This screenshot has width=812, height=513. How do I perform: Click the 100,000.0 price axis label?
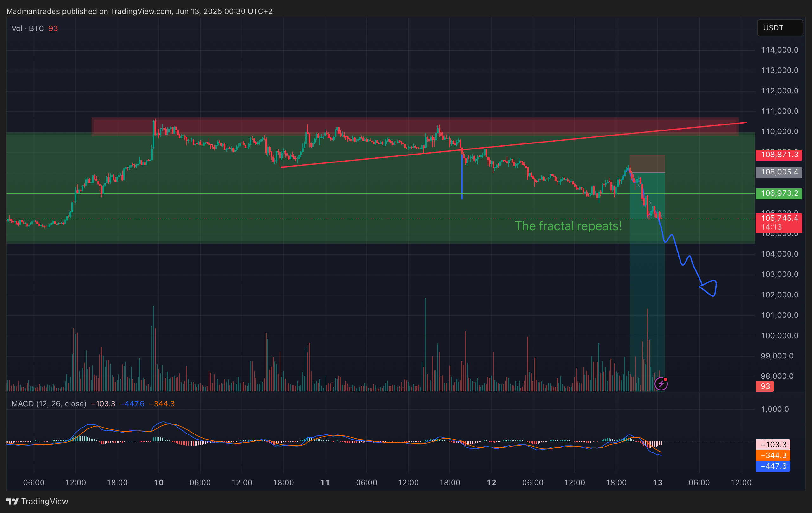[780, 335]
